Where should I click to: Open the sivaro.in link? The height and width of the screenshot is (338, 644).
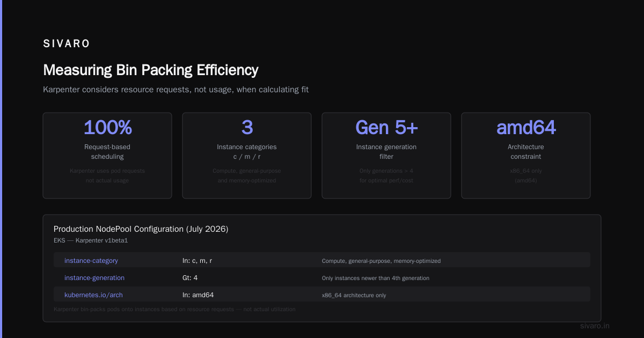pyautogui.click(x=595, y=326)
